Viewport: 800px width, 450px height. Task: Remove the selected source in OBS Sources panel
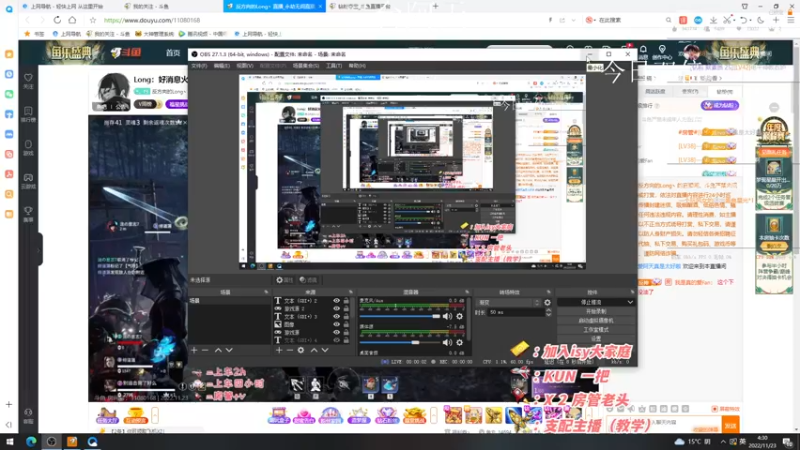(x=290, y=351)
